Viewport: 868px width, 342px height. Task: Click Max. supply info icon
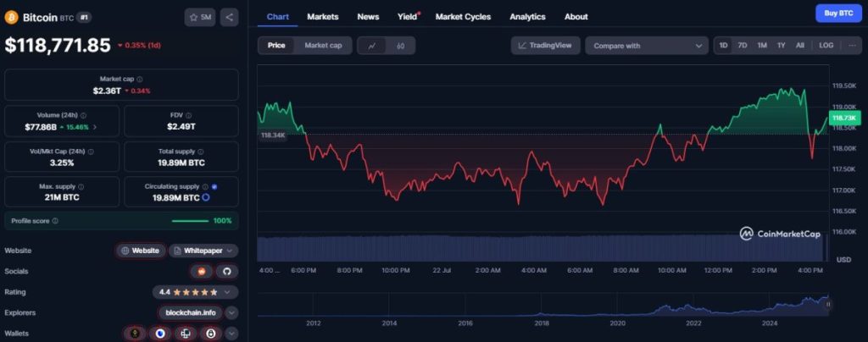(x=81, y=187)
